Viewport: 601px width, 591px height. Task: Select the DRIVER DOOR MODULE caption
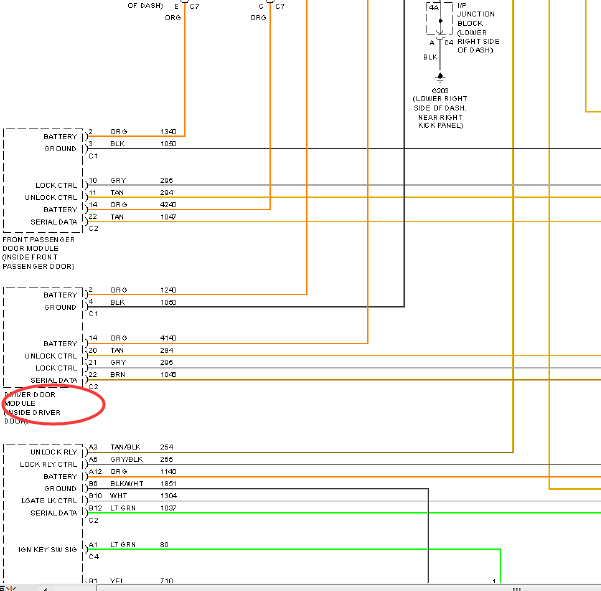33,408
